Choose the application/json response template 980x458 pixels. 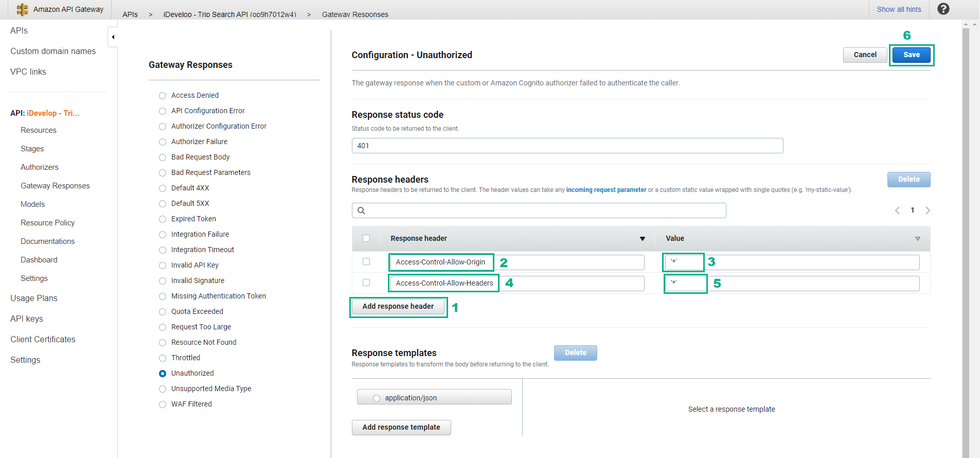pyautogui.click(x=377, y=398)
